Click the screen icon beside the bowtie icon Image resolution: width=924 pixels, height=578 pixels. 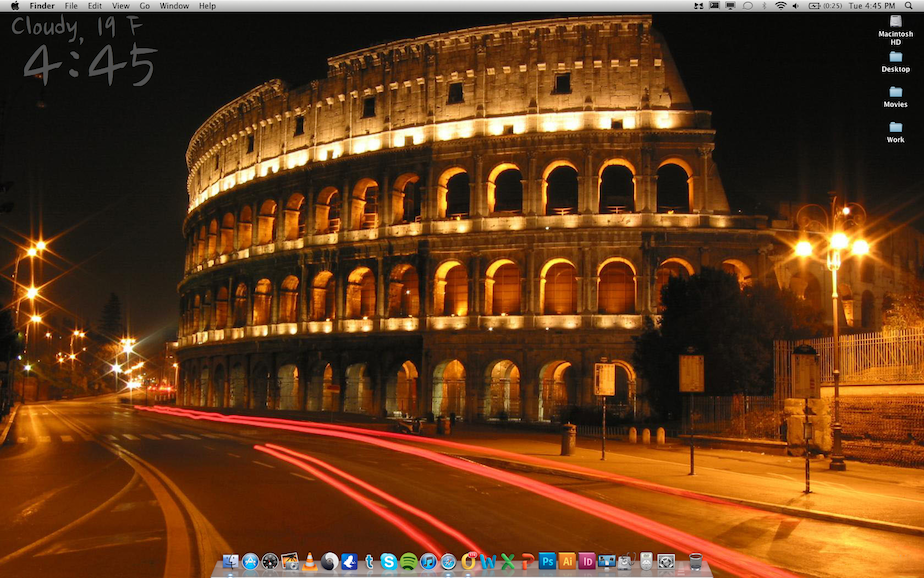click(x=714, y=6)
